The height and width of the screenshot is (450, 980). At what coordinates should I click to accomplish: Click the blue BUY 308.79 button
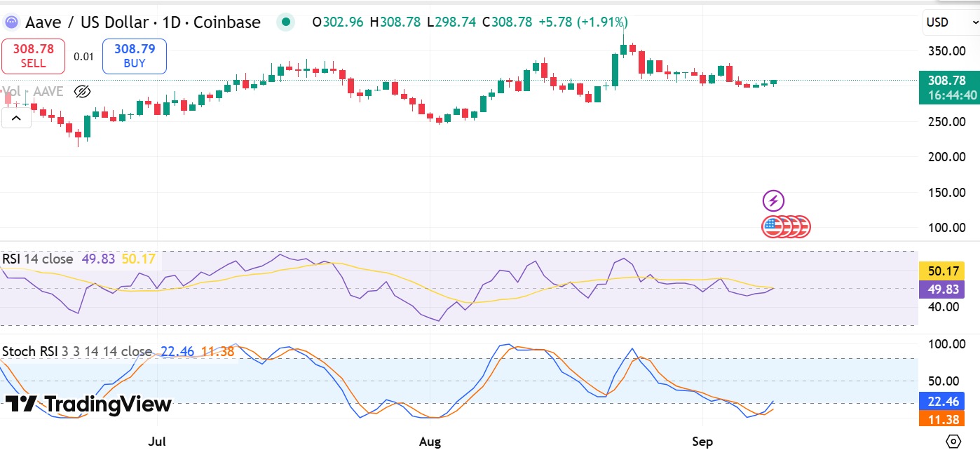point(134,56)
